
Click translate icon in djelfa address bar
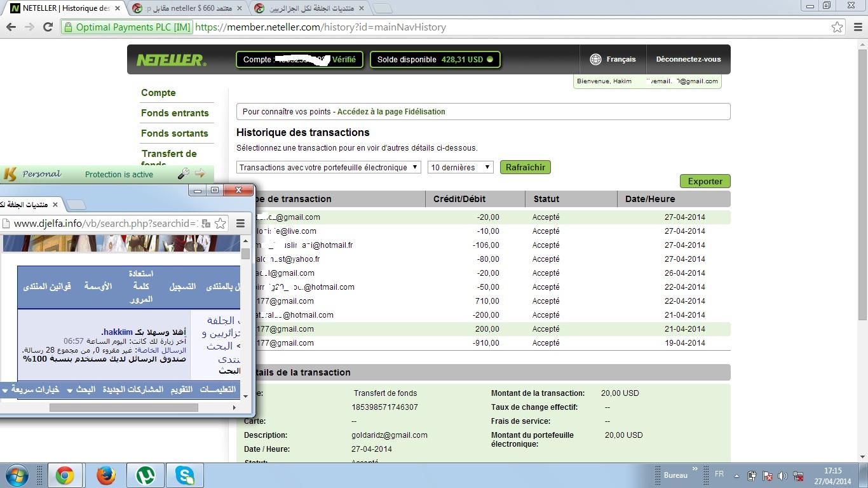(206, 223)
